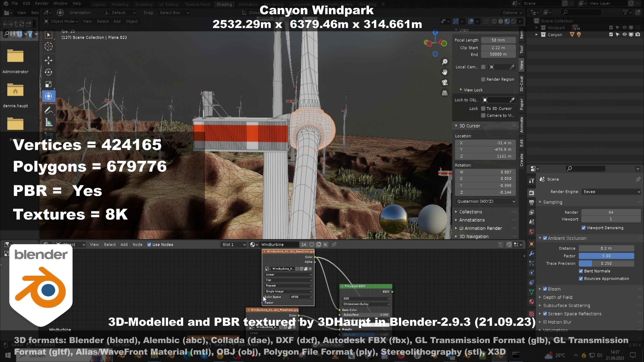Pin the node editor material
Screen dimensions: 644x362
click(x=334, y=245)
